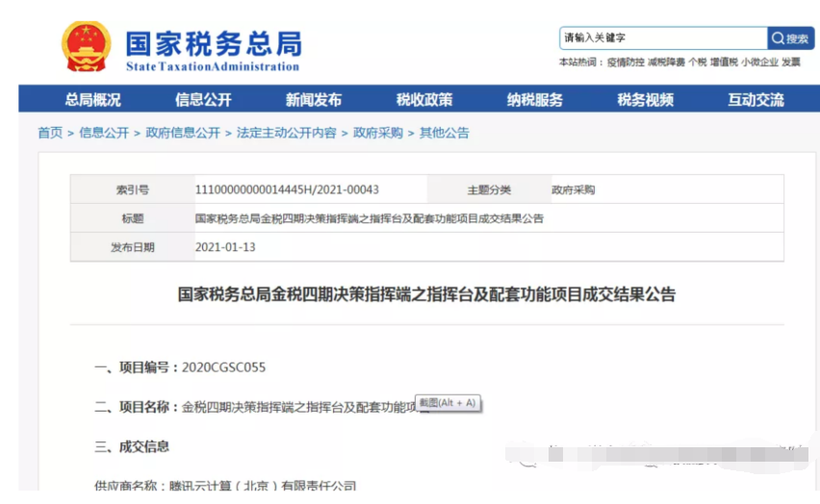Open the 总局概况 menu item
This screenshot has width=820, height=504.
[x=93, y=100]
